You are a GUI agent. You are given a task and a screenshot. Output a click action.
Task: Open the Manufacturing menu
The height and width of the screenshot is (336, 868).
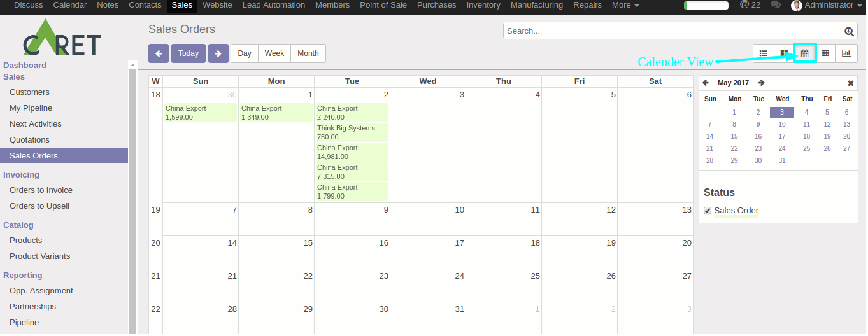(537, 5)
